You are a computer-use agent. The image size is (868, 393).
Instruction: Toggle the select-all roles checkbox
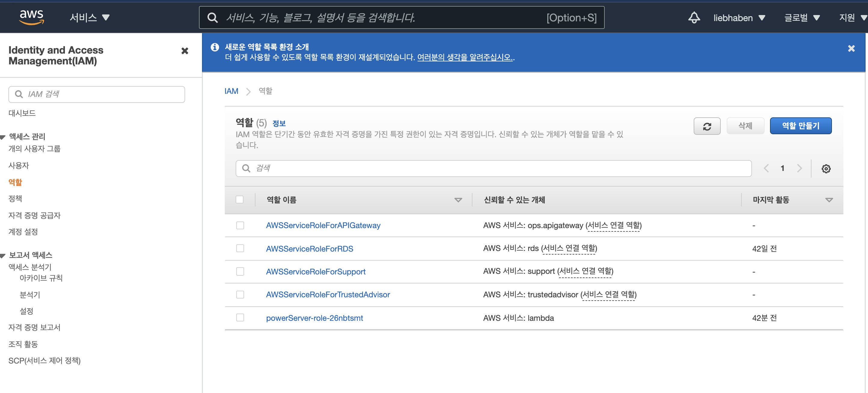coord(240,200)
